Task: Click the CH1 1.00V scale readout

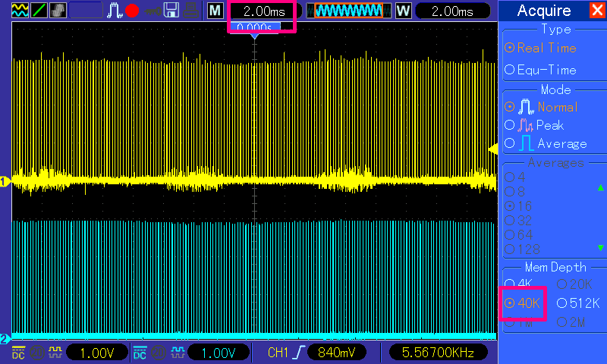Action: 96,352
